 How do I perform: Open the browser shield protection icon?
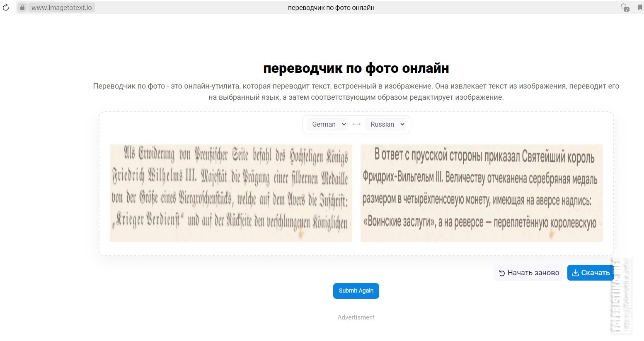click(x=625, y=7)
